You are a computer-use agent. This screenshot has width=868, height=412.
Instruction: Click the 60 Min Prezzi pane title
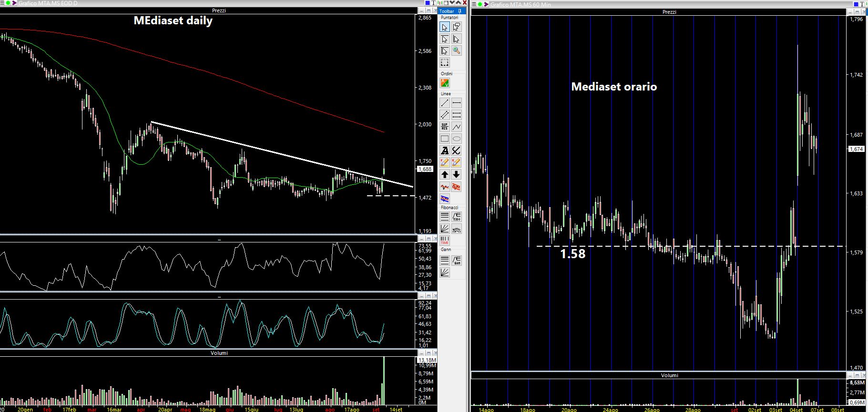click(669, 12)
